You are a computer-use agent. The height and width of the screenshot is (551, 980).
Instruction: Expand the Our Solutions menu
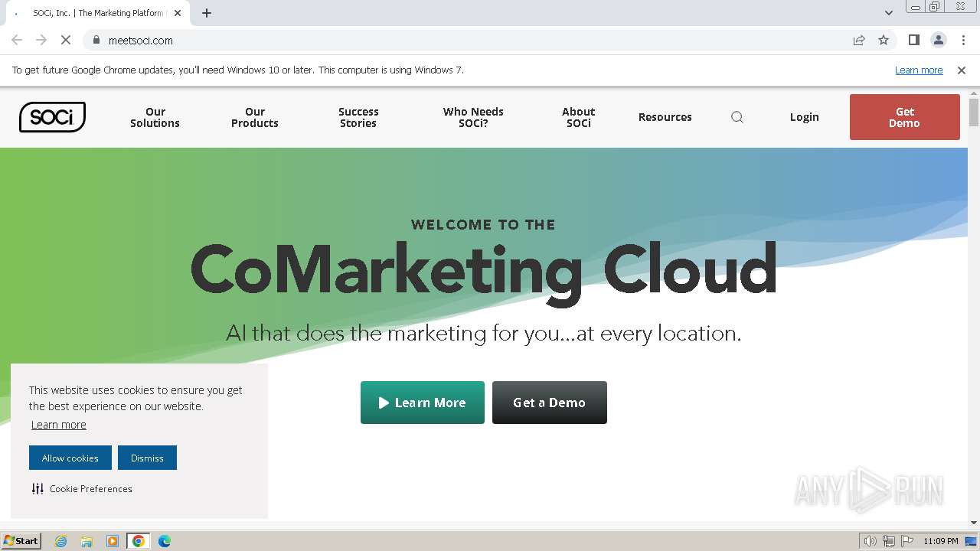[155, 117]
